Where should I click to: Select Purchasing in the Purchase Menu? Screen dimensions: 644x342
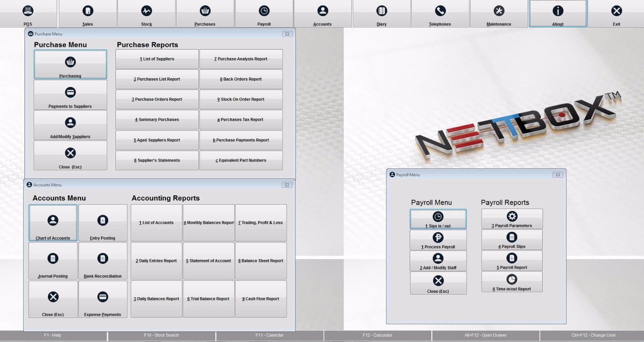pos(70,64)
